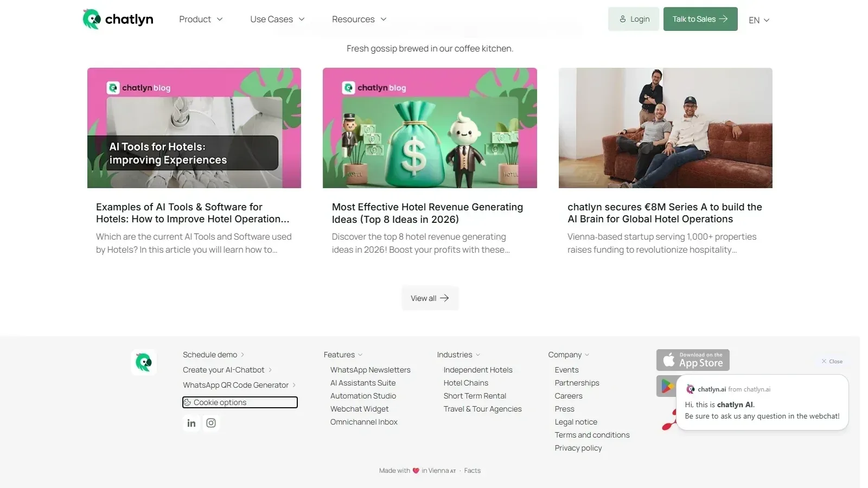This screenshot has width=868, height=488.
Task: Click the arrow beside WhatsApp QR Code Generator
Action: coord(294,385)
